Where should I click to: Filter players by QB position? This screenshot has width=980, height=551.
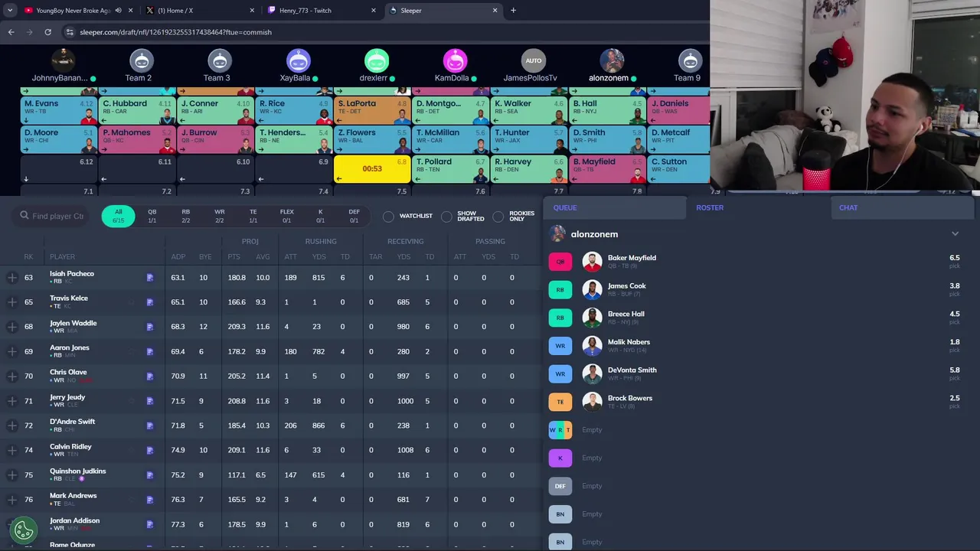[152, 217]
